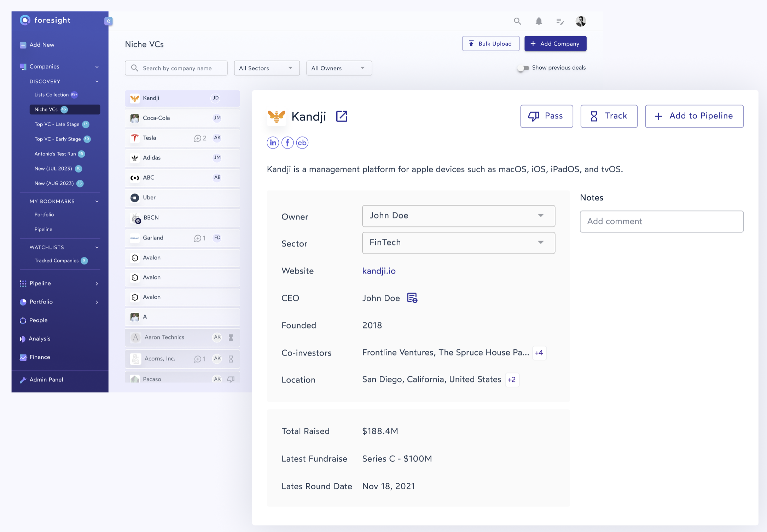Click the thumbs-down icon on Pacaso row

click(231, 379)
